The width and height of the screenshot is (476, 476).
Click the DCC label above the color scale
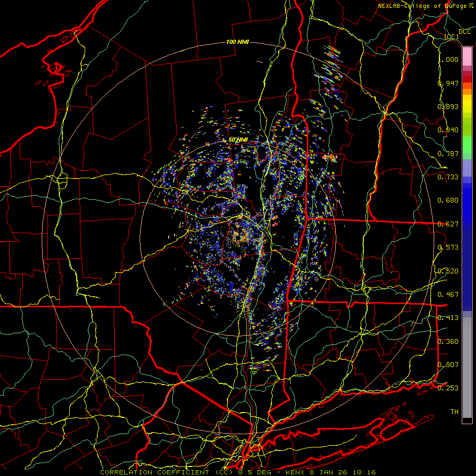[x=464, y=32]
